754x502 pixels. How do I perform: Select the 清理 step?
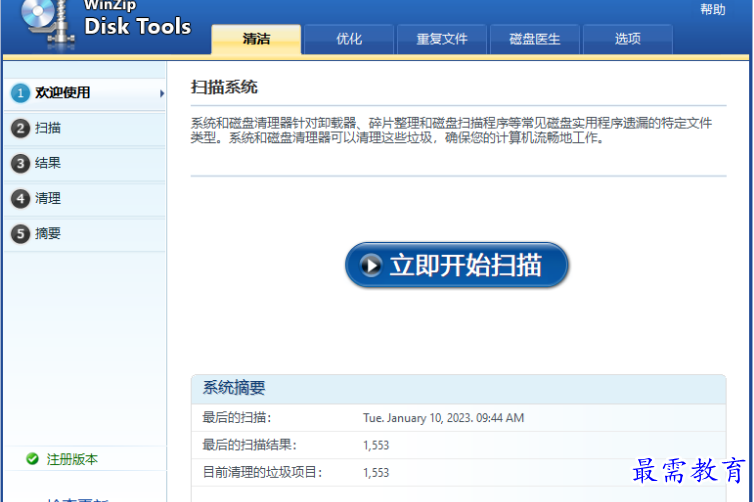tap(85, 199)
